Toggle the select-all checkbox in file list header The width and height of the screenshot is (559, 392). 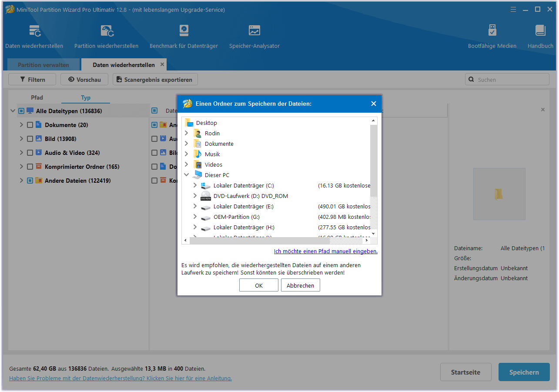154,111
